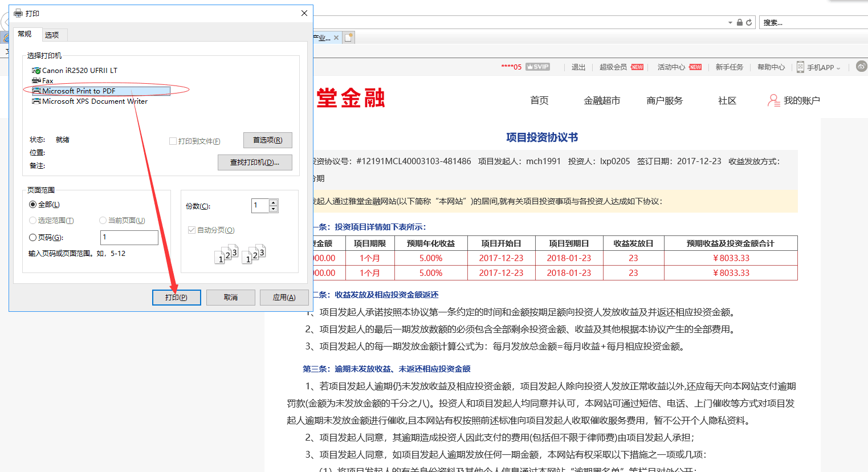
Task: Close the current browser tab
Action: (336, 38)
